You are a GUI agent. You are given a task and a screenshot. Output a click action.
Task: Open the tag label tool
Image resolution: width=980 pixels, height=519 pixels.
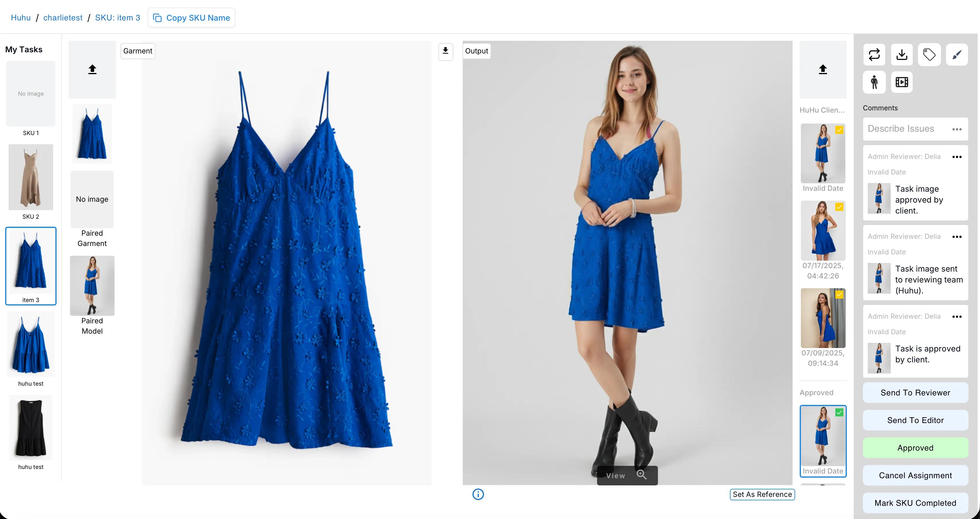pos(929,54)
